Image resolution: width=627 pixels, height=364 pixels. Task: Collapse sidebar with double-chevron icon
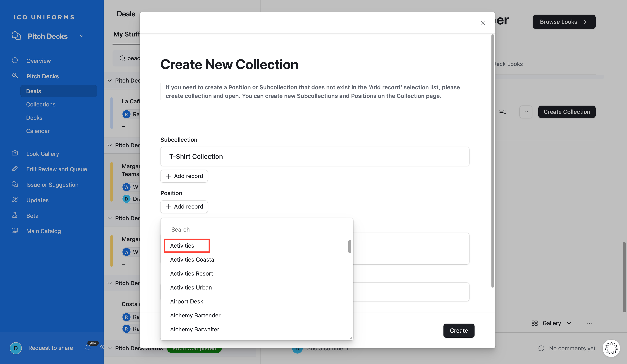pos(102,347)
